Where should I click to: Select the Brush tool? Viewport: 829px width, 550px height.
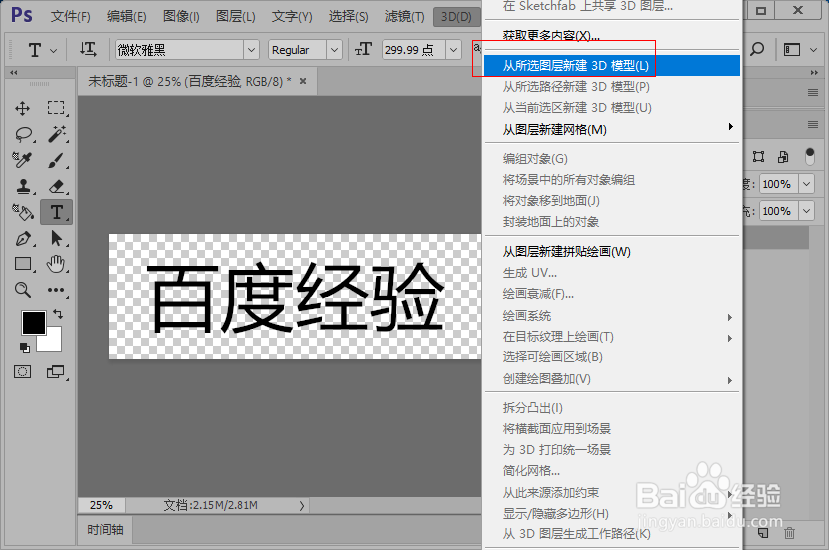pos(56,160)
